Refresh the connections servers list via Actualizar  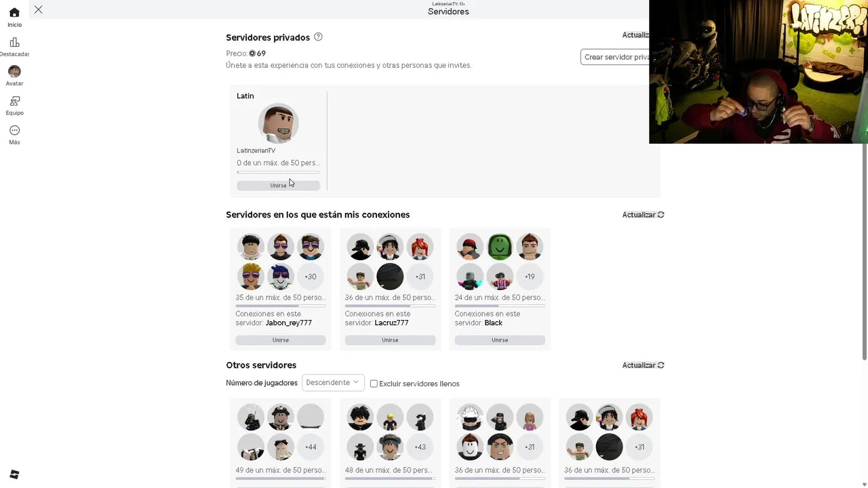coord(643,215)
